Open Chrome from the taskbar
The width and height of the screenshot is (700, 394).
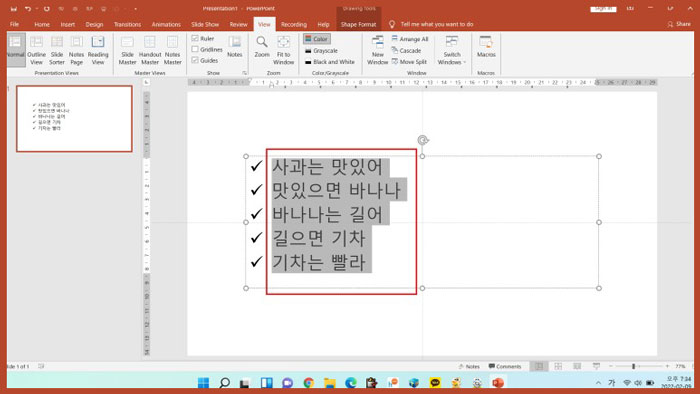(x=308, y=383)
